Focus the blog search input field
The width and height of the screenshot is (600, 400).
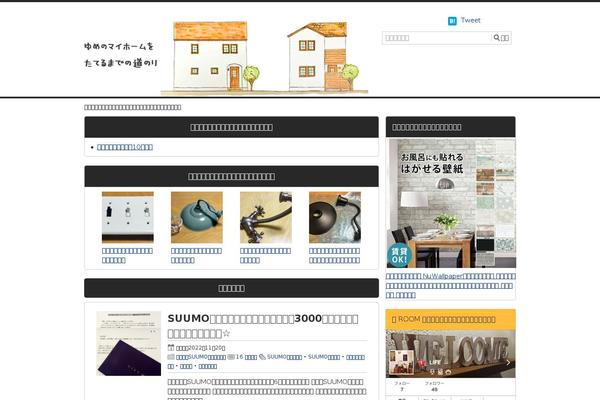pos(437,38)
